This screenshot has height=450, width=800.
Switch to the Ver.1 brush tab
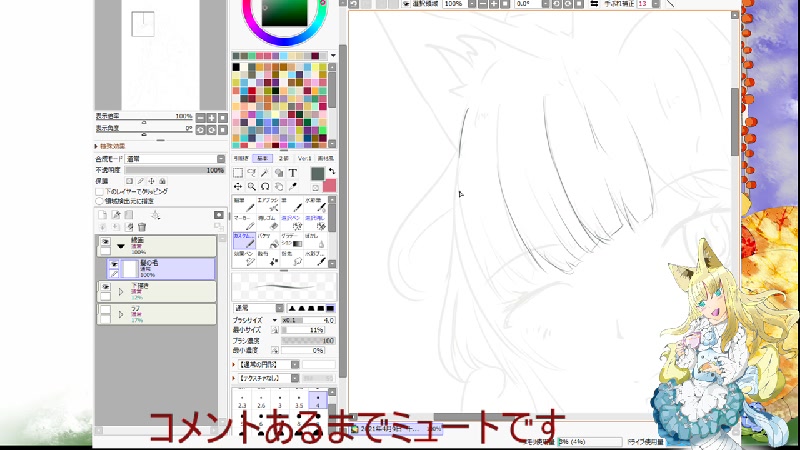click(304, 158)
